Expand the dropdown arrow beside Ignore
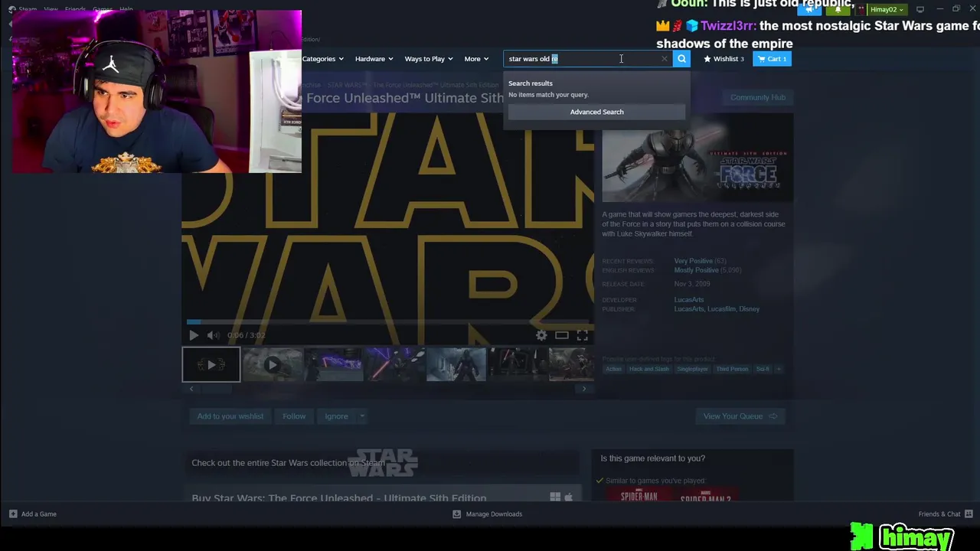Screen dimensions: 980x551 tap(362, 416)
